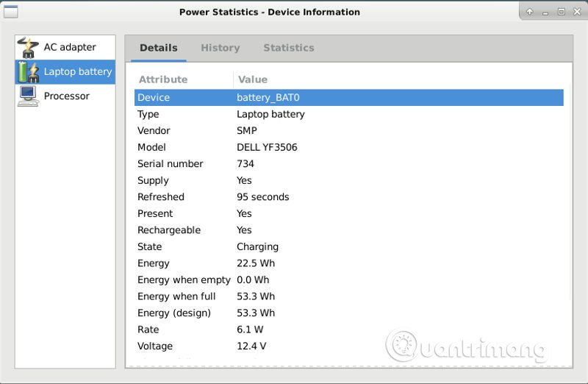Viewport: 588px width, 384px height.
Task: Click the Yes value for Supply
Action: (x=244, y=180)
